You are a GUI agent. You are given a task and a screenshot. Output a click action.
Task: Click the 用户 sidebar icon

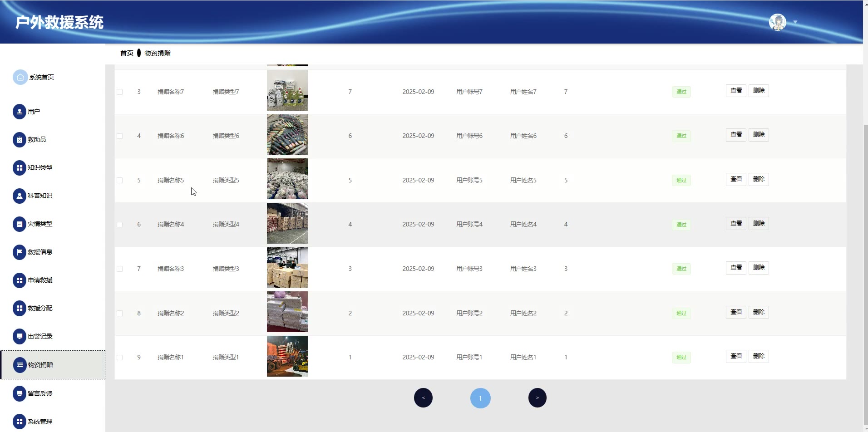[x=20, y=112]
